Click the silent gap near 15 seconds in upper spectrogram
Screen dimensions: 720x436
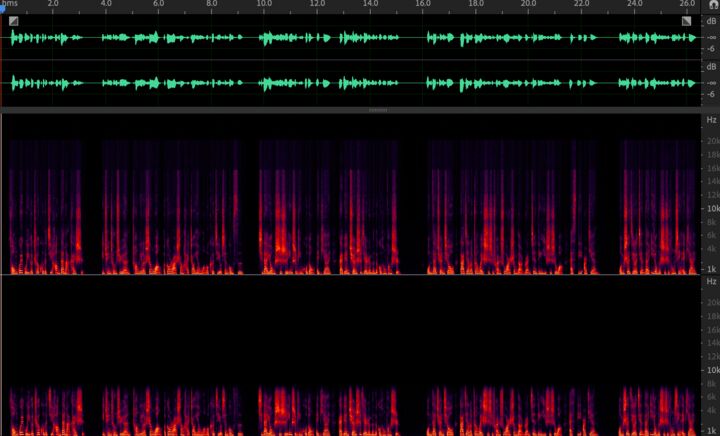click(411, 200)
